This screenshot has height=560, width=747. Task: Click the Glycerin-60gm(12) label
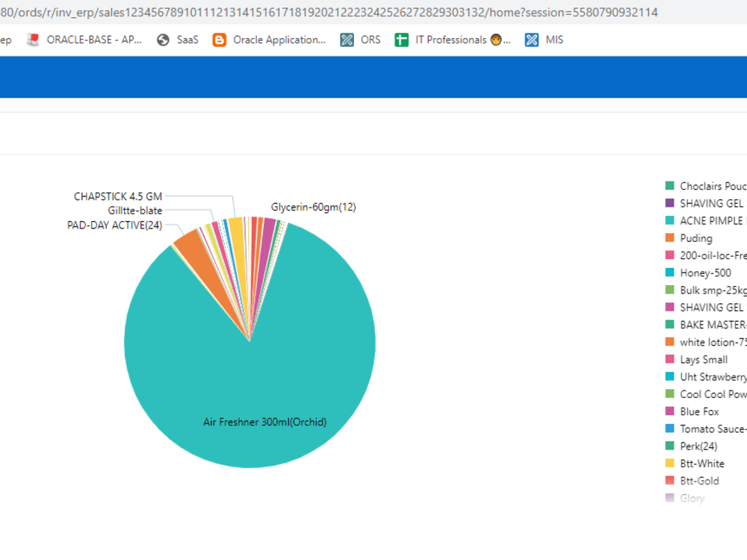coord(314,207)
